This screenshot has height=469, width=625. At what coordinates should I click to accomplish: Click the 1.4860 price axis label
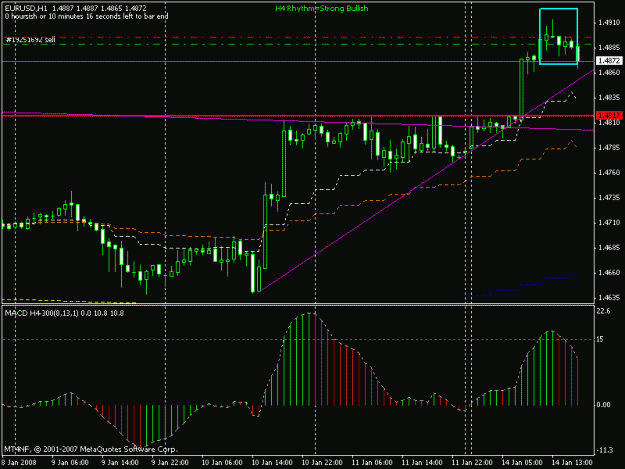click(x=609, y=73)
